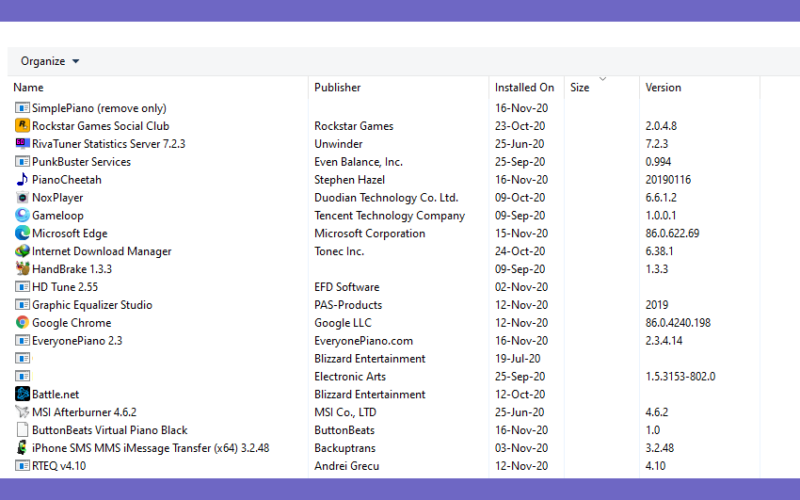Sort by the Size column header

click(x=580, y=87)
